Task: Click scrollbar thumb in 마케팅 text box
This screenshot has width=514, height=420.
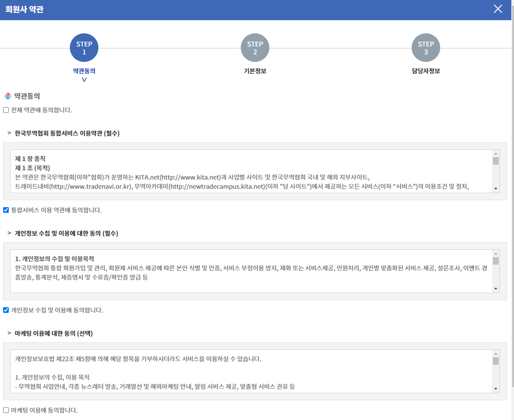Action: [496, 361]
